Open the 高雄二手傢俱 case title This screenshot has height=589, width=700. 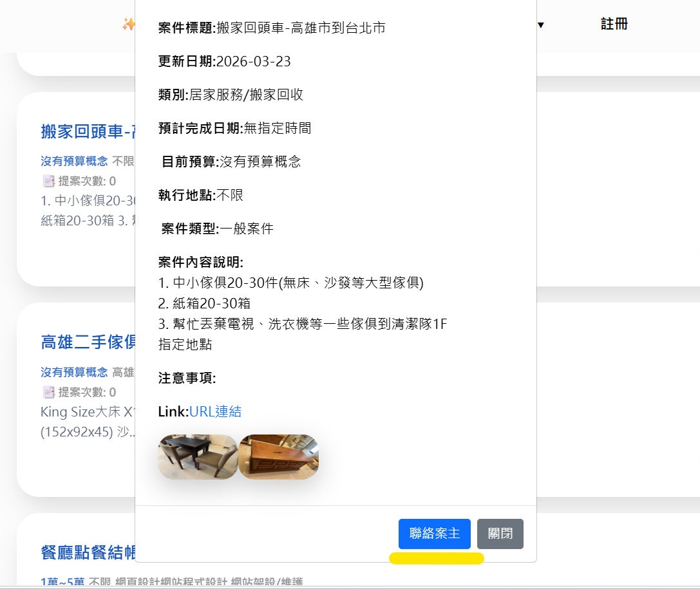point(88,342)
